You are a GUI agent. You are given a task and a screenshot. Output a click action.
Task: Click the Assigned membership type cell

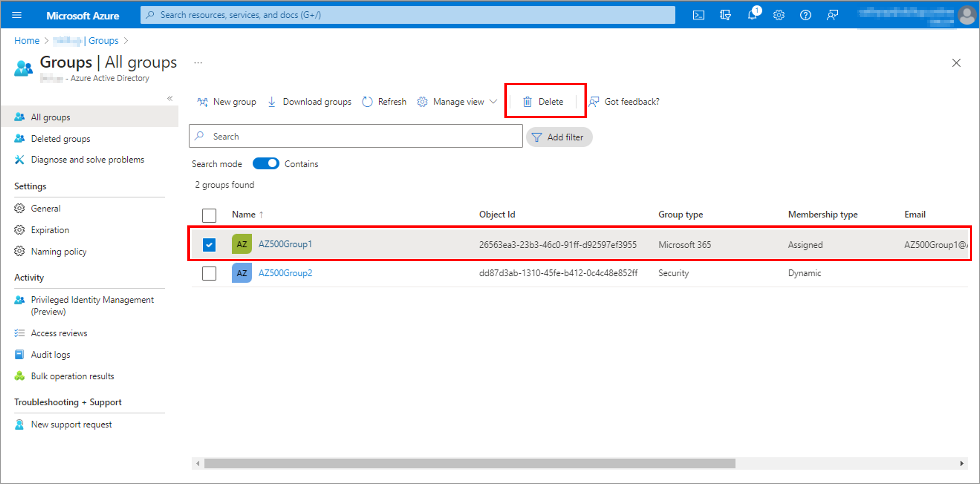tap(805, 245)
